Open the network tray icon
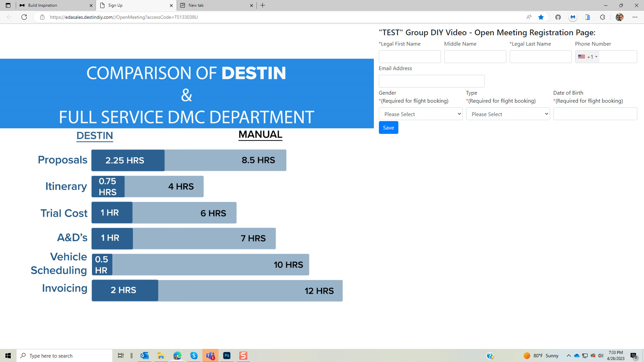The image size is (644, 362). click(x=585, y=356)
